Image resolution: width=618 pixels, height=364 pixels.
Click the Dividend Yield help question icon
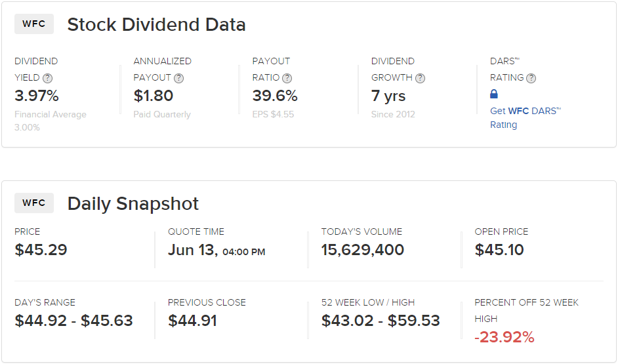pyautogui.click(x=47, y=78)
